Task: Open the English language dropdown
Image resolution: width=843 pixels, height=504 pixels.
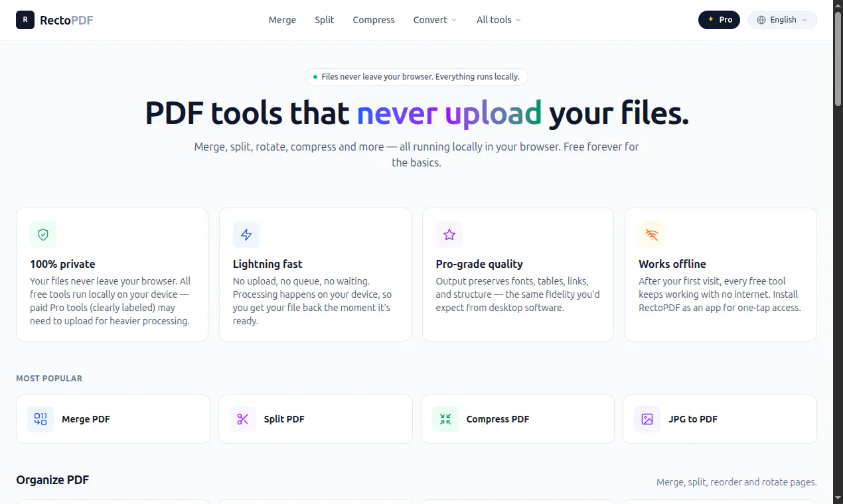Action: [x=783, y=20]
